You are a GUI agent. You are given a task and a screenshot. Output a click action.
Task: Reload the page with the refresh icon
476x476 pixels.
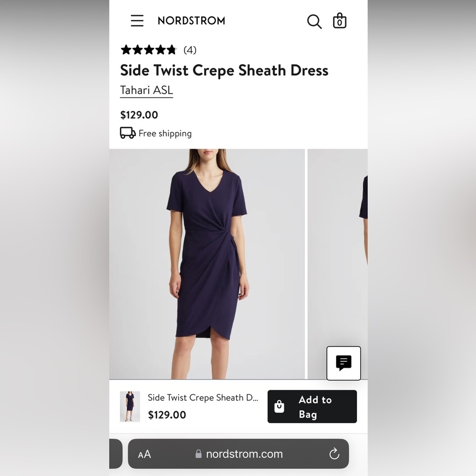click(x=334, y=454)
